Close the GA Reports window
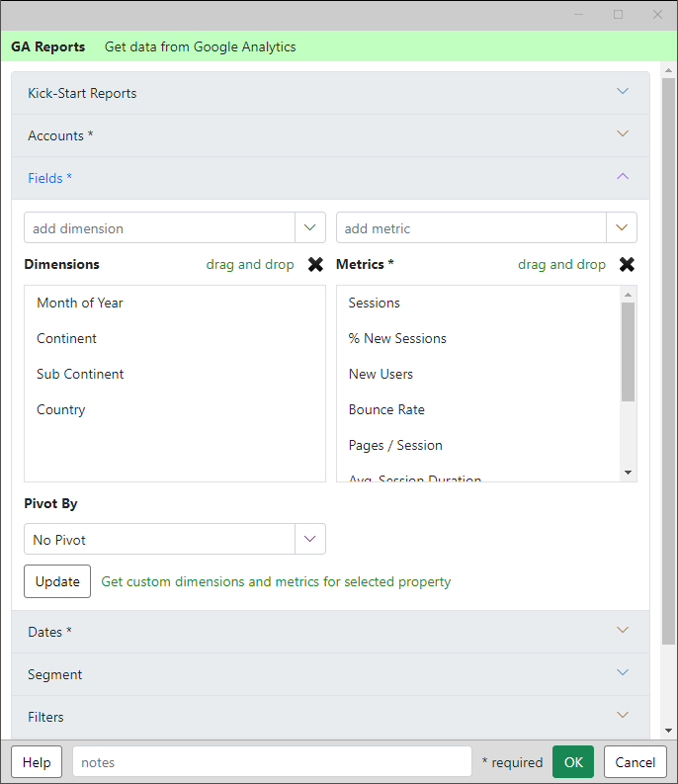The image size is (678, 784). point(657,15)
